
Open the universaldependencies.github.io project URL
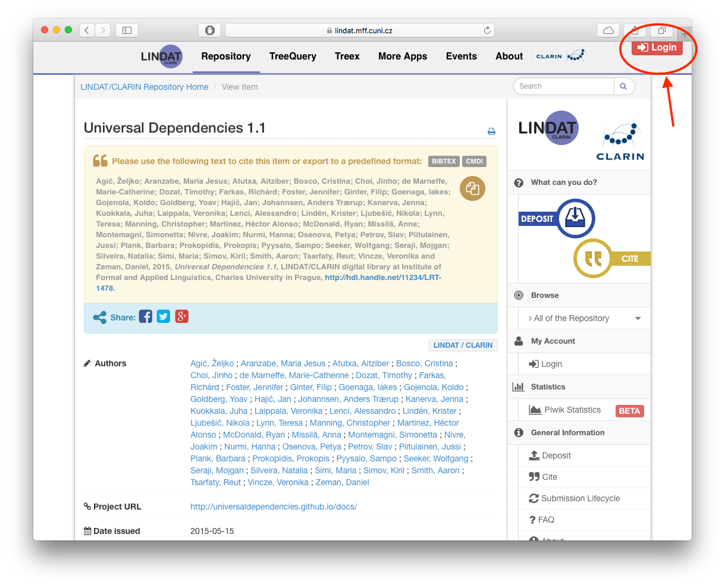[274, 507]
